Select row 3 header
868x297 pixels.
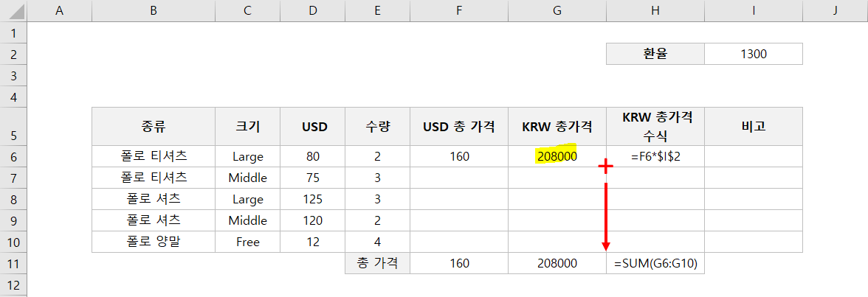coord(13,75)
